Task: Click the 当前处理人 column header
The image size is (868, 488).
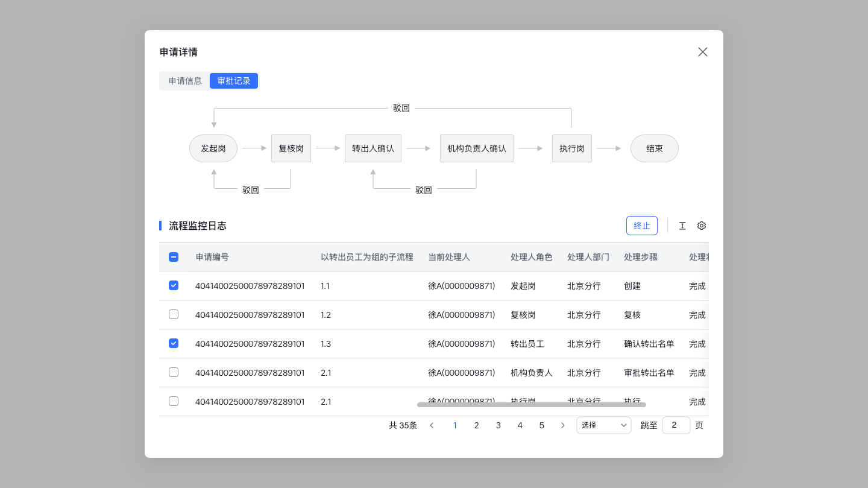Action: pyautogui.click(x=449, y=257)
